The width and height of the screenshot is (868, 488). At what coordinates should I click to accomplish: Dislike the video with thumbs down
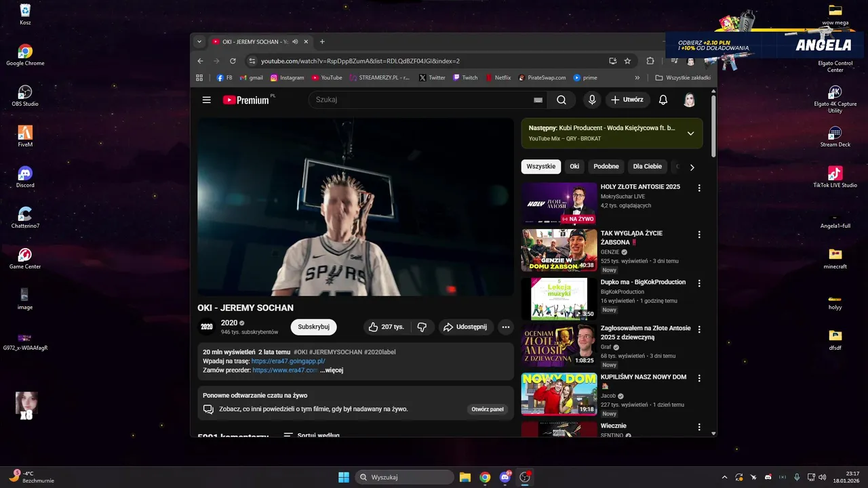click(422, 327)
